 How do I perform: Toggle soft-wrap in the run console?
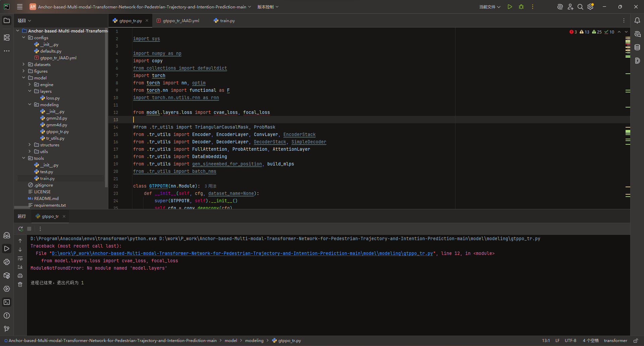pyautogui.click(x=20, y=258)
